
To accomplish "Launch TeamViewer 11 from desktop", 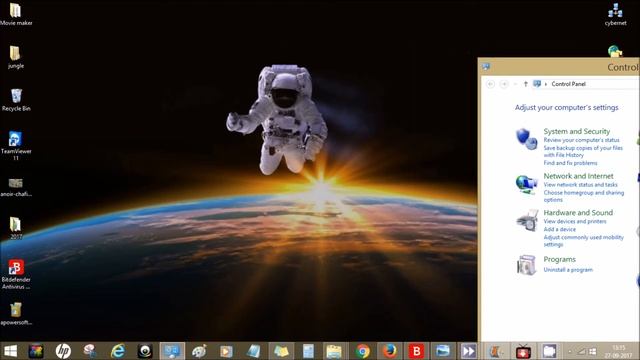I will [16, 146].
